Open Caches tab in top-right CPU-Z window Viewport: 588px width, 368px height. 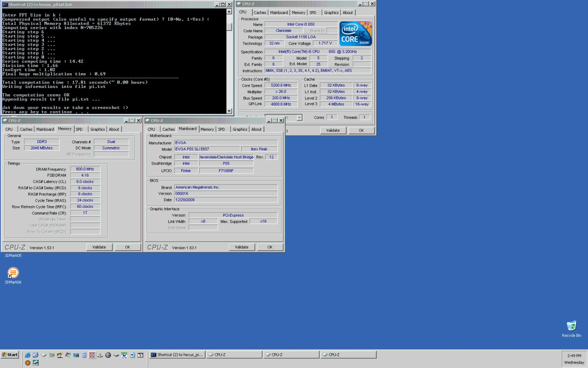[260, 13]
